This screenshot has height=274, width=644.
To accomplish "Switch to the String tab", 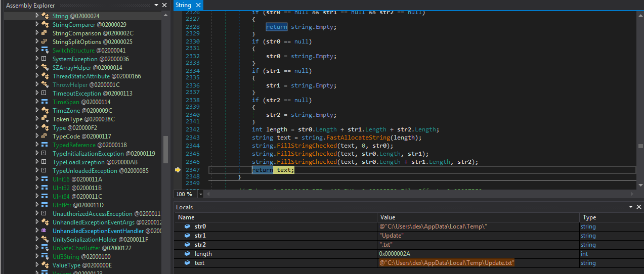I will (x=183, y=5).
